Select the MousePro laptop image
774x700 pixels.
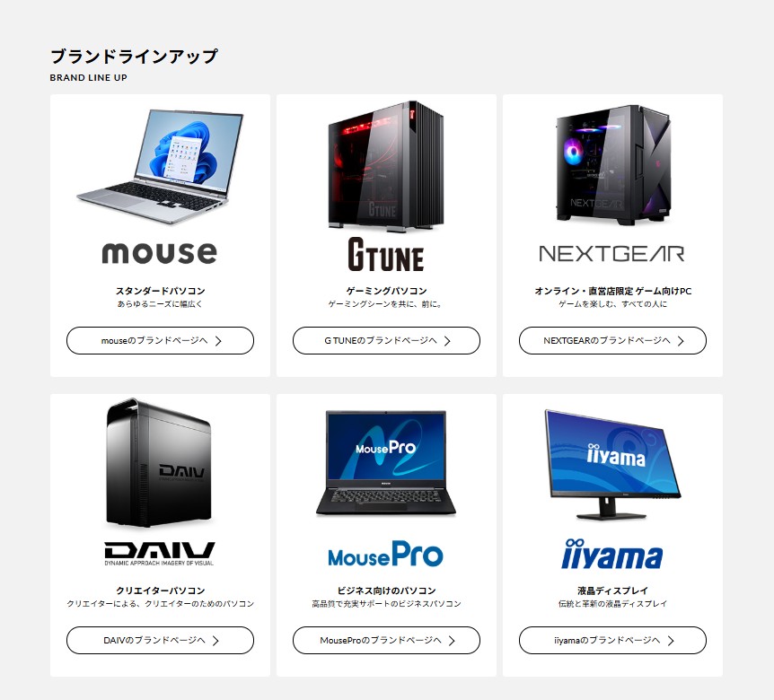[385, 464]
